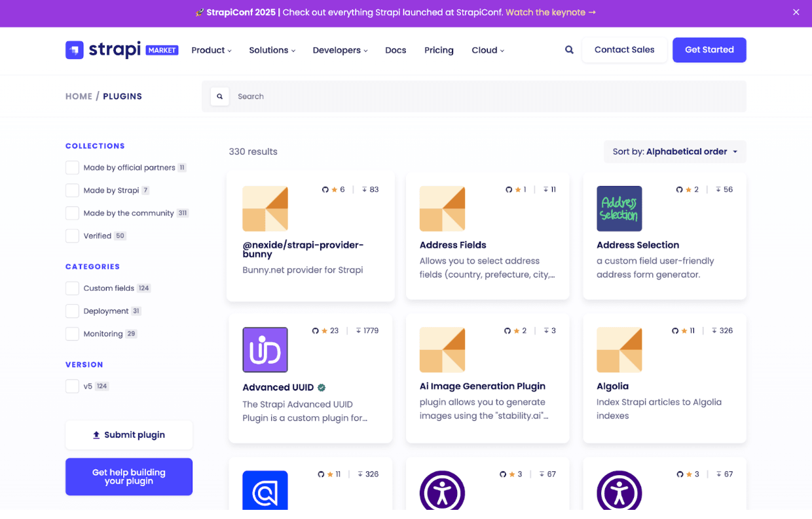Check Made by official partners filter
This screenshot has width=812, height=519.
(x=72, y=168)
